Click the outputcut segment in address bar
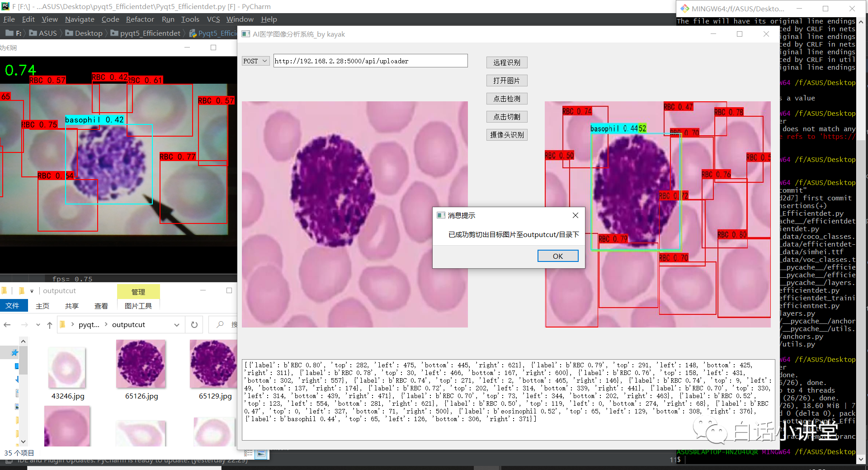This screenshot has width=868, height=470. coord(128,325)
